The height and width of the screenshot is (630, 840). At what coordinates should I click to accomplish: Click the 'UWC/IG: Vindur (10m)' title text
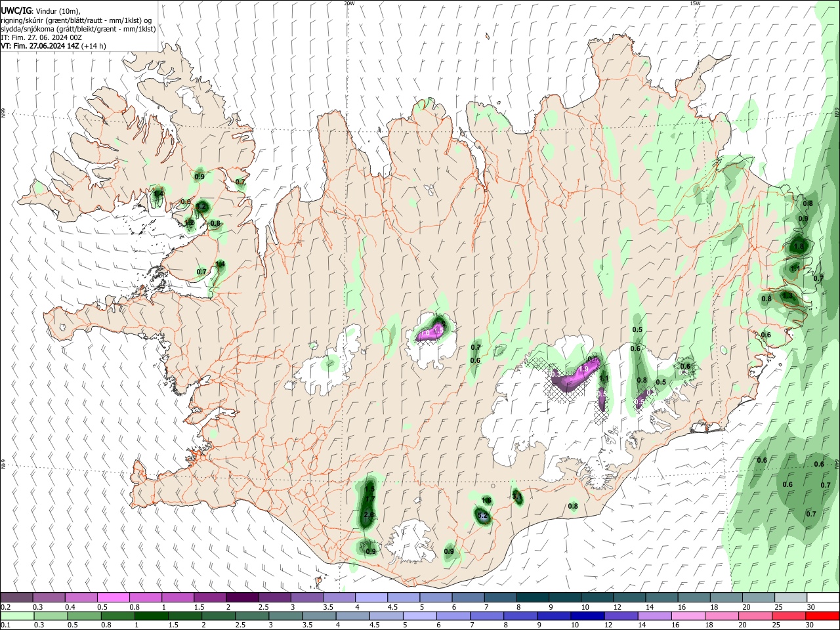click(x=40, y=10)
